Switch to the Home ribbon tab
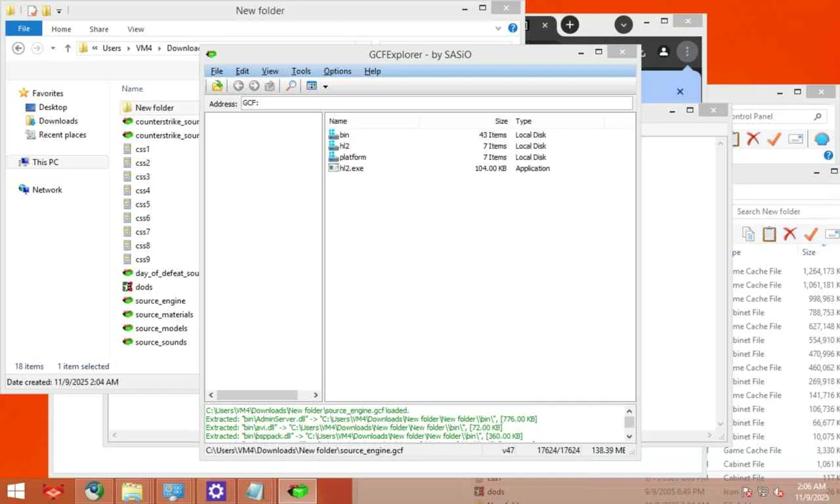This screenshot has width=840, height=504. pos(61,29)
